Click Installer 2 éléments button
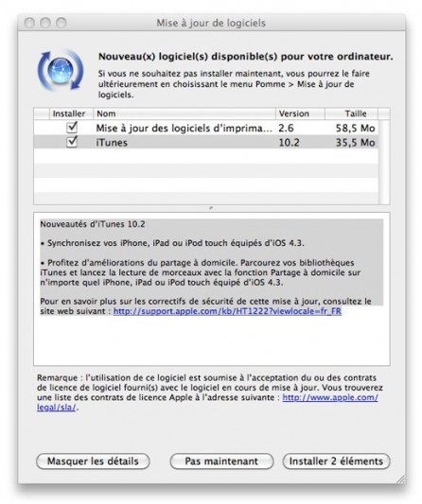 [336, 461]
